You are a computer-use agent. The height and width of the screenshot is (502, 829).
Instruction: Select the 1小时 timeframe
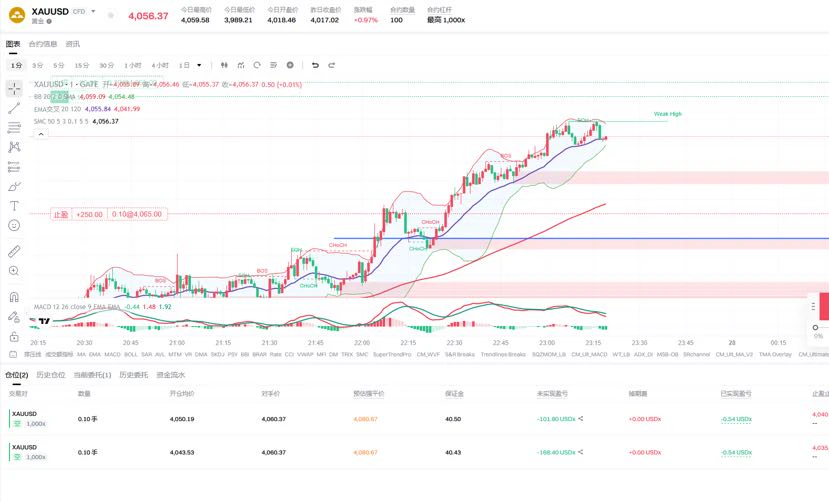coord(133,65)
